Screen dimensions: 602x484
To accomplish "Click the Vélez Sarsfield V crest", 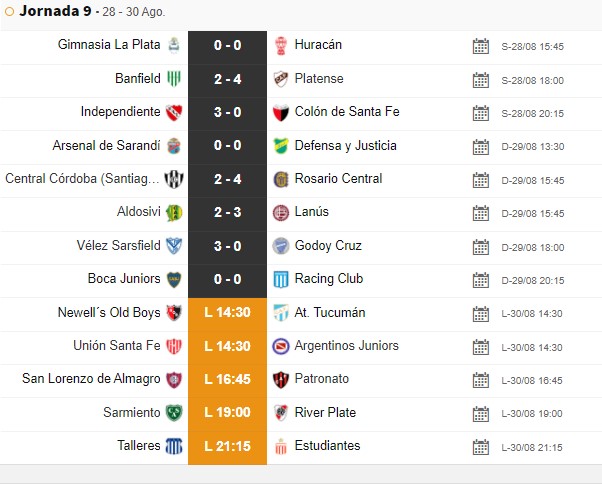I will point(174,246).
